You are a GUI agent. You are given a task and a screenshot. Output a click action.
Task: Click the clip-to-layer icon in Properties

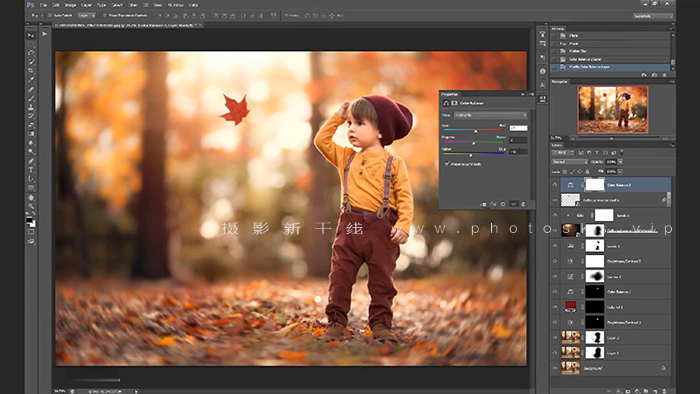(483, 204)
